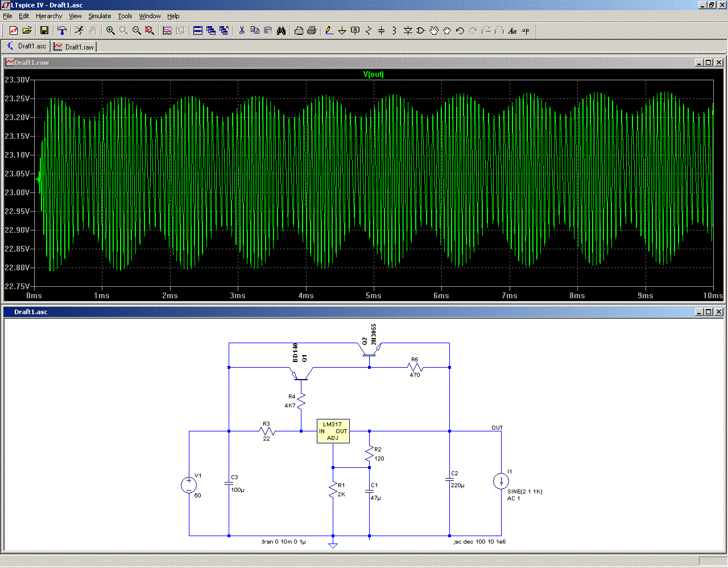Select the Place Inductor tool
Viewport: 728px width, 568px height.
(x=394, y=31)
